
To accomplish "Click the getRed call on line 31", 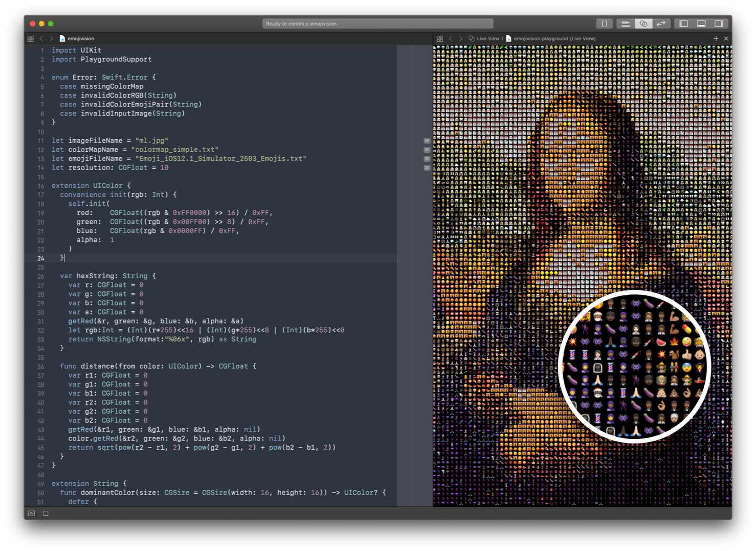I will coord(156,321).
